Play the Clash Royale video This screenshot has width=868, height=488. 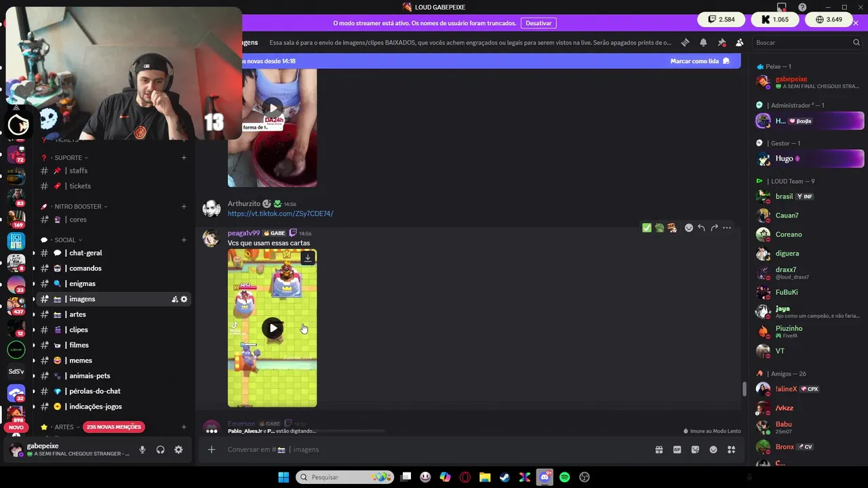click(273, 328)
